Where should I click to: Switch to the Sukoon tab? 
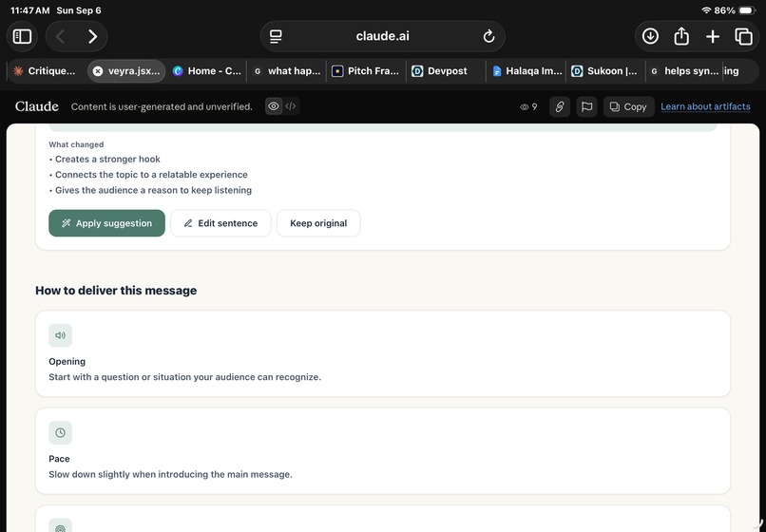pyautogui.click(x=605, y=71)
